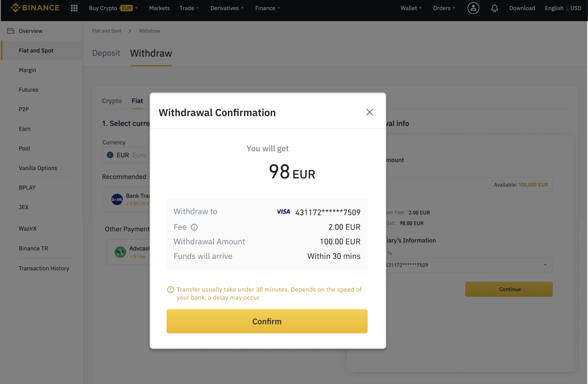Select the Crypto tab
Image resolution: width=588 pixels, height=384 pixels.
tap(112, 101)
